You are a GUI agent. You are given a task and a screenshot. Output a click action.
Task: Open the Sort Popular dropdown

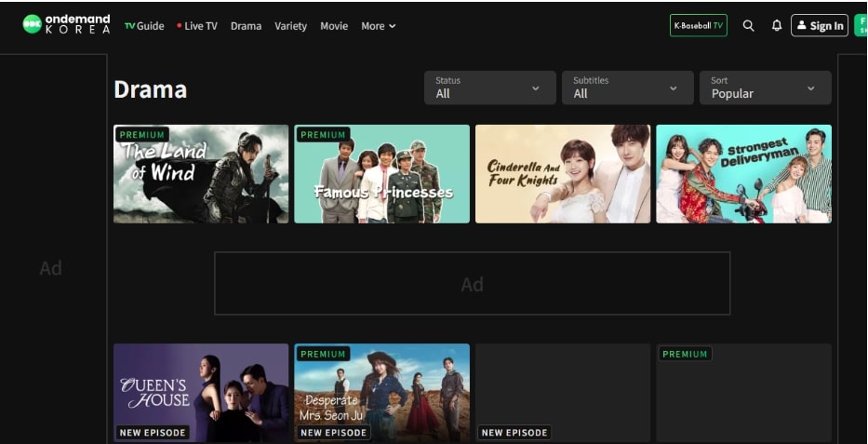coord(766,87)
